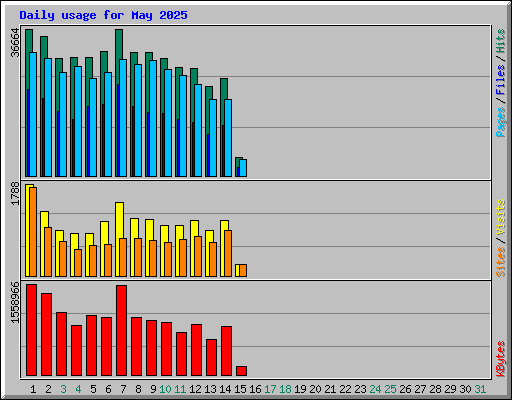
Task: Click the Hits axis value 36664
Action: pyautogui.click(x=15, y=43)
